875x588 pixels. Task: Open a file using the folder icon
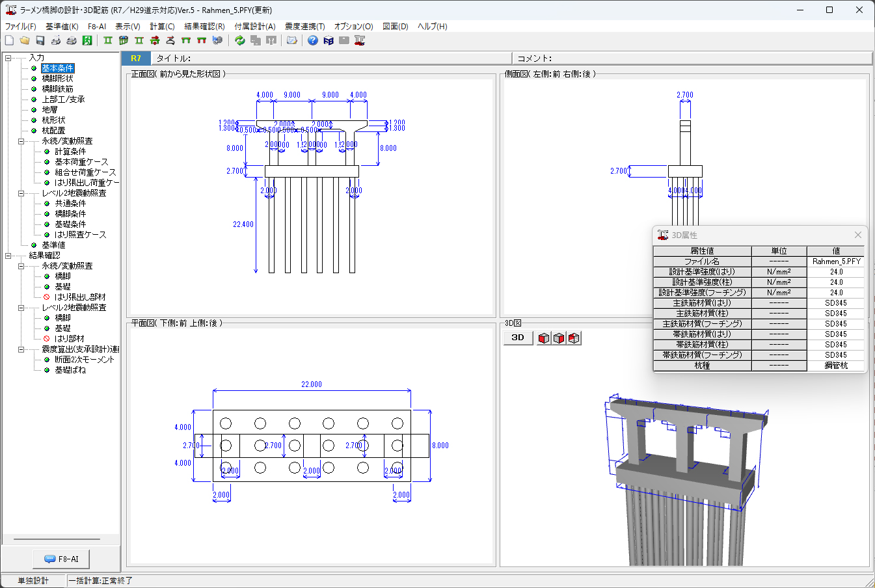(x=25, y=40)
